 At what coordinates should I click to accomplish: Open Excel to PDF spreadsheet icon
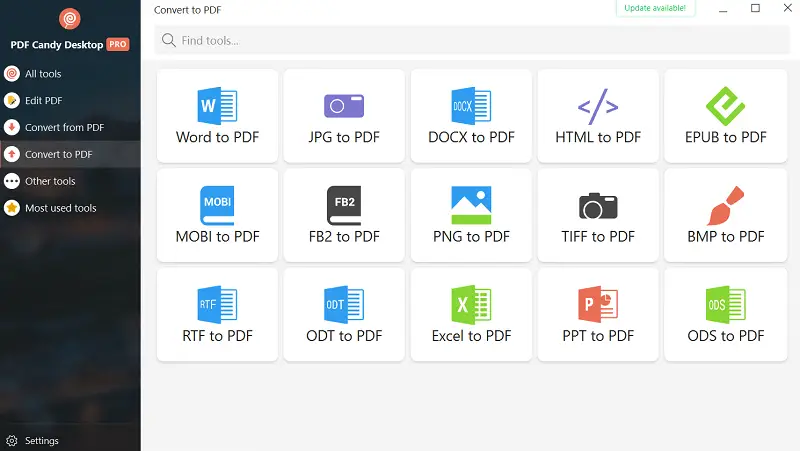pos(471,305)
